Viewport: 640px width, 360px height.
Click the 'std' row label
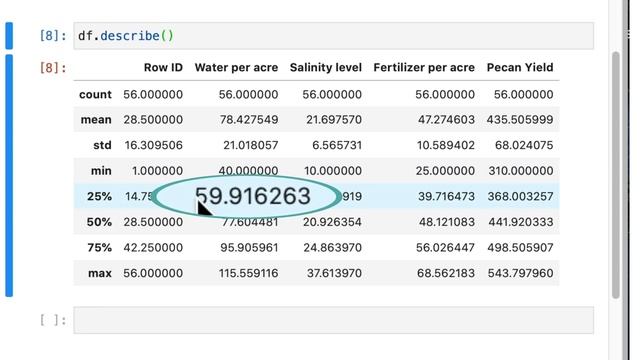102,145
